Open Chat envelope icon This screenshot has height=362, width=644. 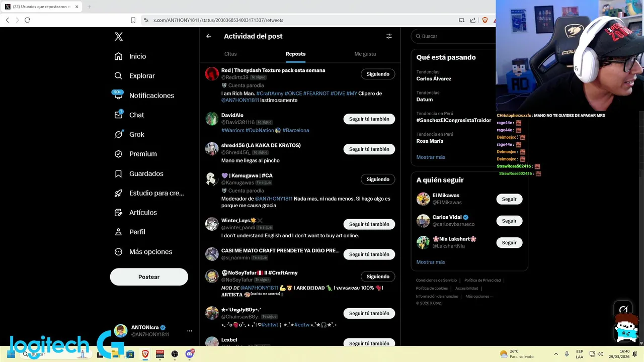pos(118,115)
